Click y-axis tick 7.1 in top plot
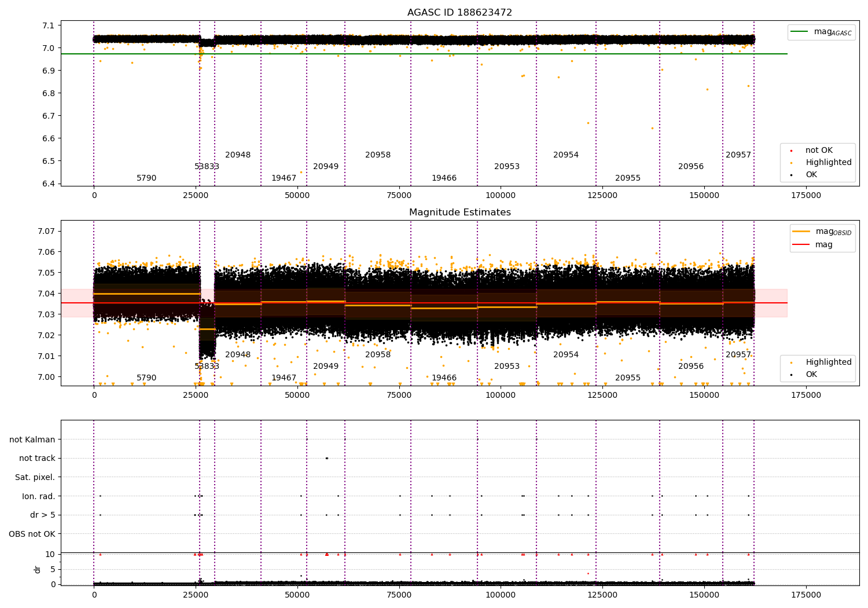 [49, 25]
